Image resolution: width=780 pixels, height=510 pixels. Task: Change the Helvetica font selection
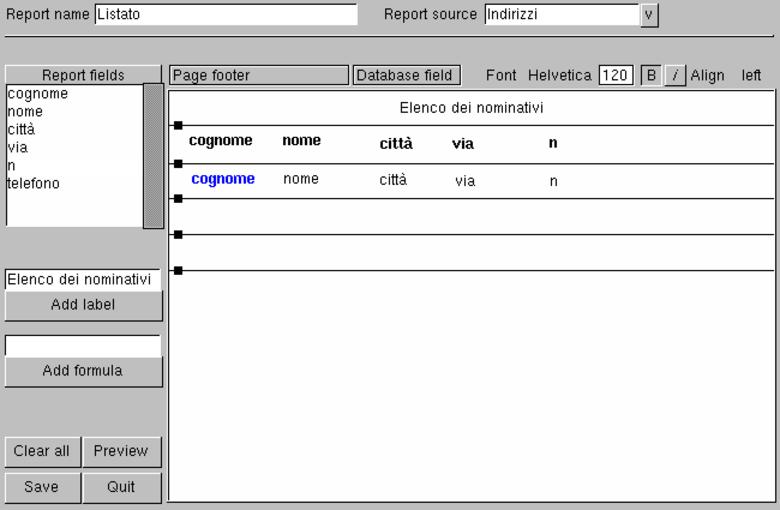560,75
